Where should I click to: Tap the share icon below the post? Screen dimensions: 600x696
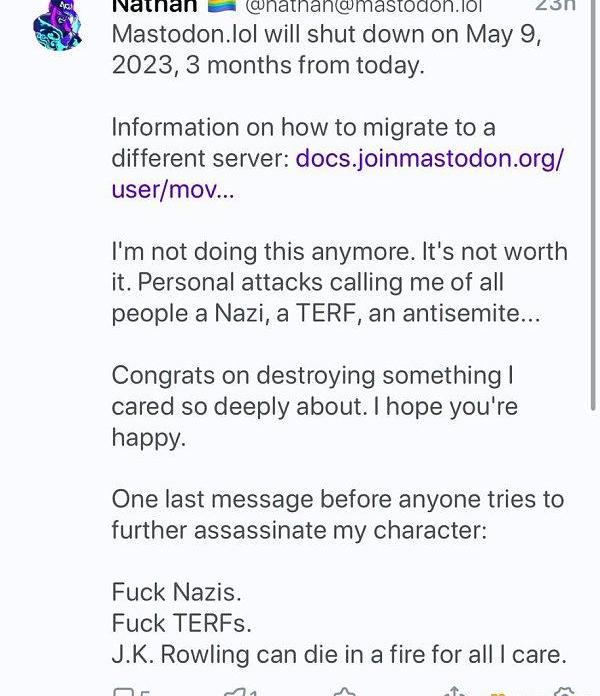(454, 691)
